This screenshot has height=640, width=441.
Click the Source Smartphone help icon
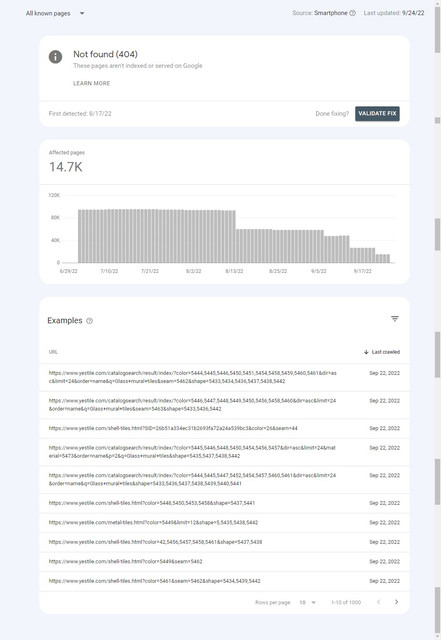tap(352, 13)
